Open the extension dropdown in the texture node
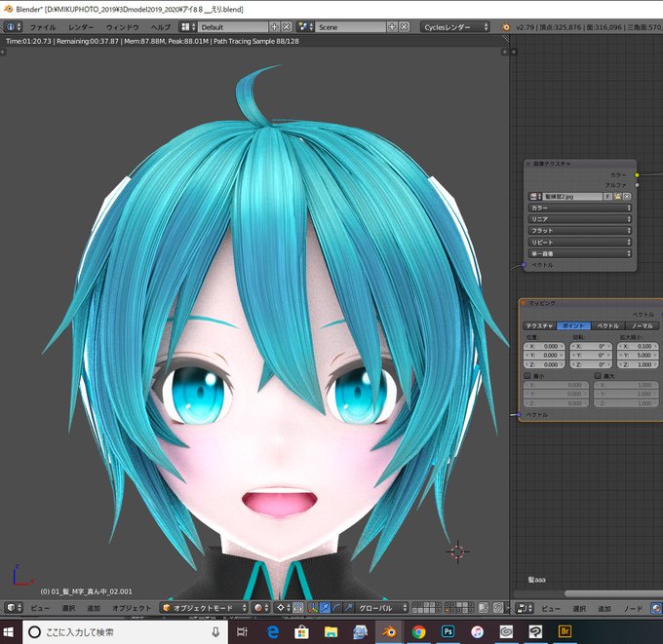The width and height of the screenshot is (663, 644). (580, 243)
